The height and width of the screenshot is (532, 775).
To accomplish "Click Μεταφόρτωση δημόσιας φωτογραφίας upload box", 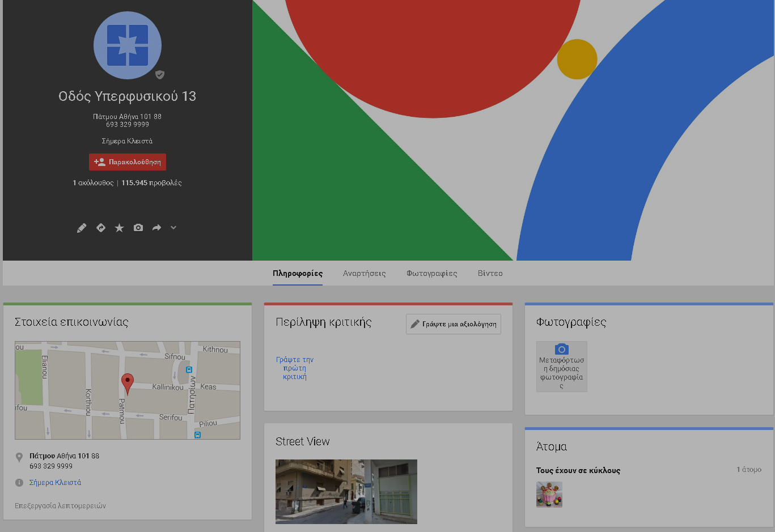I will [562, 367].
